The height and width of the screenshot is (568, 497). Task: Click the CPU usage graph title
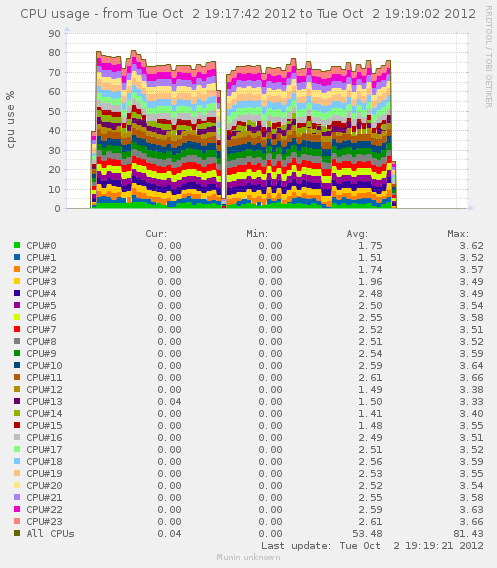248,14
